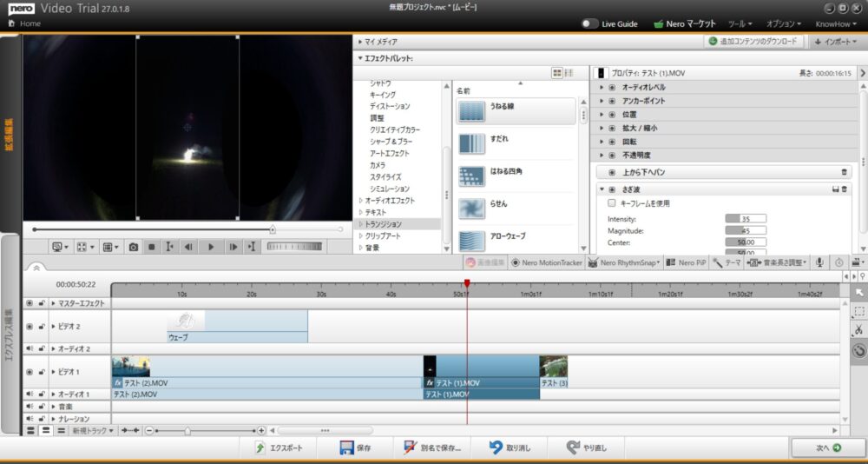Image resolution: width=868 pixels, height=464 pixels.
Task: Select the magnet snap tool
Action: coord(859,350)
